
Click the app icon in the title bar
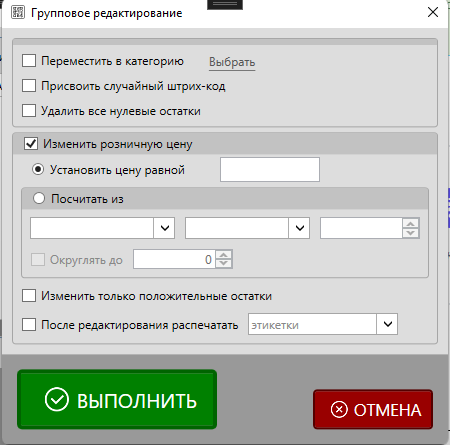pyautogui.click(x=18, y=12)
